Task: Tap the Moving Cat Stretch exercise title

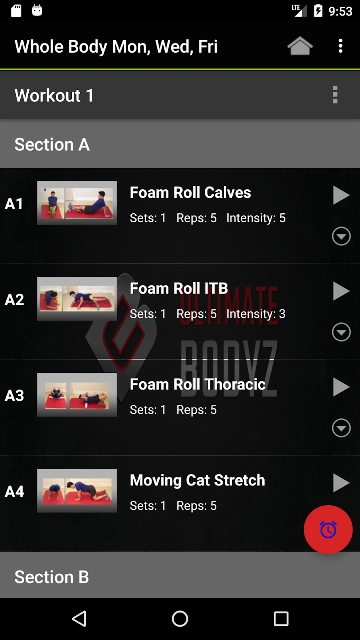Action: 198,480
